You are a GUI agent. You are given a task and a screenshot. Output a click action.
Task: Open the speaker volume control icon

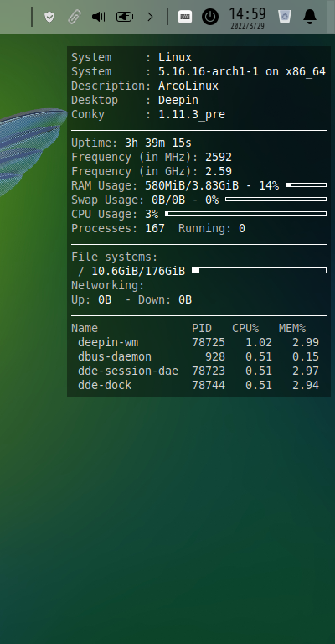[x=99, y=17]
